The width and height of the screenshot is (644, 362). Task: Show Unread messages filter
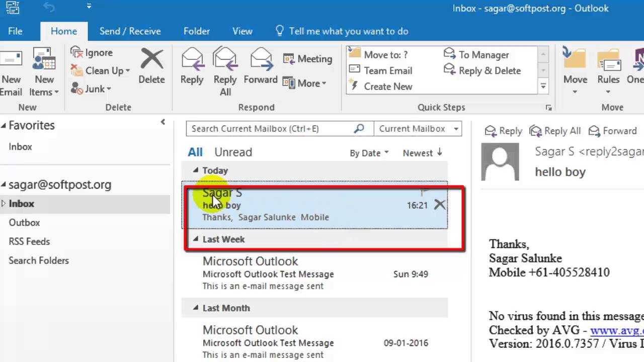click(x=233, y=152)
